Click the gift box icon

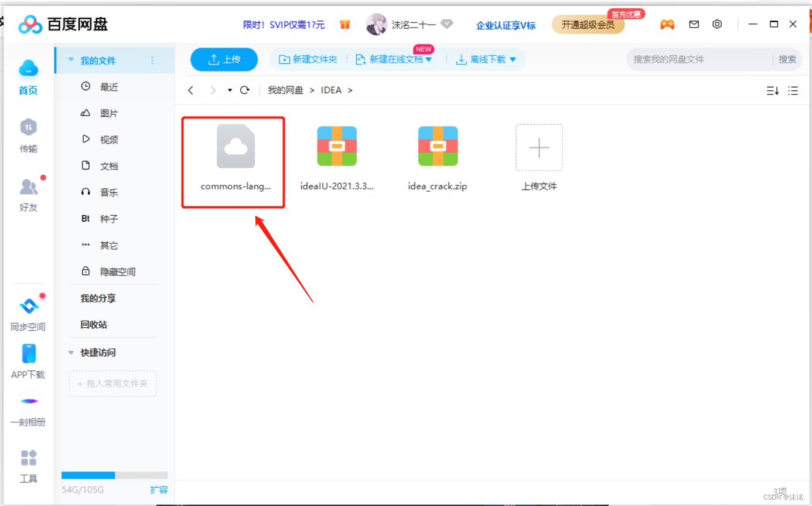coord(345,25)
